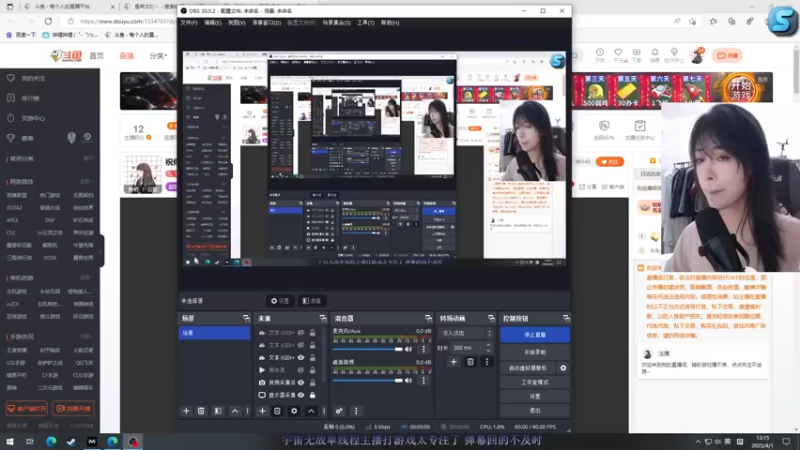Screen dimensions: 800x450
Task: Click 麦克风/Aux volume slider
Action: point(367,349)
